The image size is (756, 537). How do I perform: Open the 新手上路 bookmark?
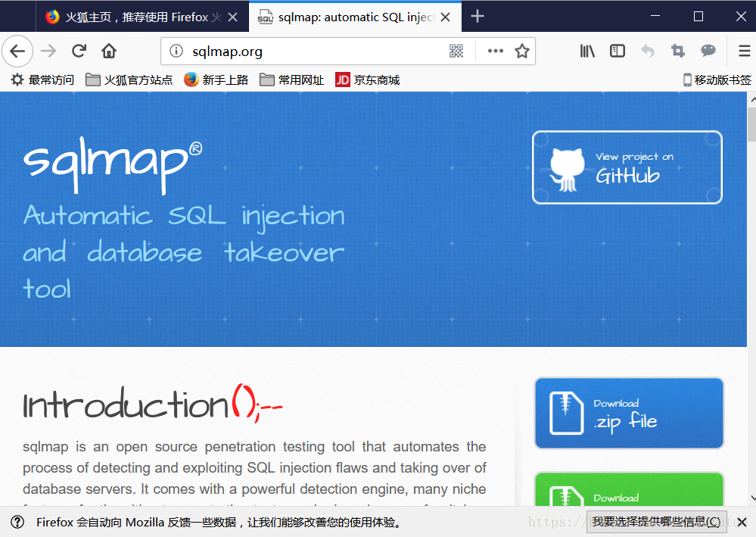tap(216, 80)
